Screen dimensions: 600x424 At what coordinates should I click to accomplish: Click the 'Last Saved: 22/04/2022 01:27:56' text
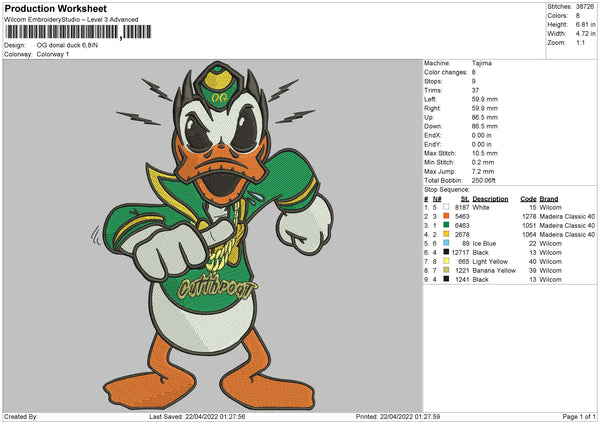197,416
